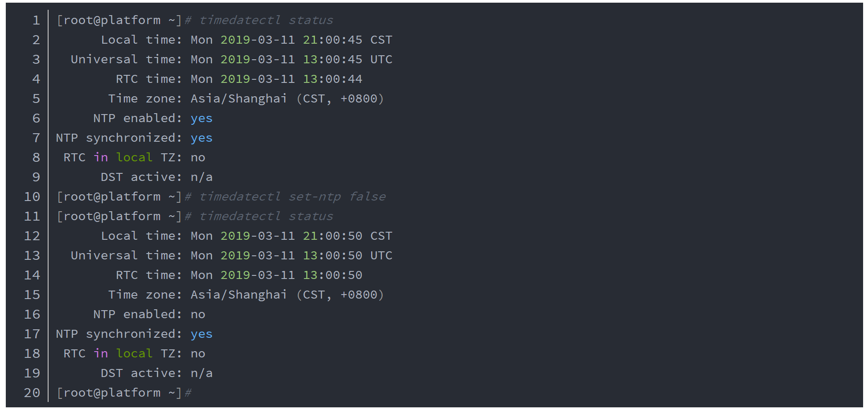Click line number 10 in the gutter
Screen dimensions: 868x410
point(32,197)
